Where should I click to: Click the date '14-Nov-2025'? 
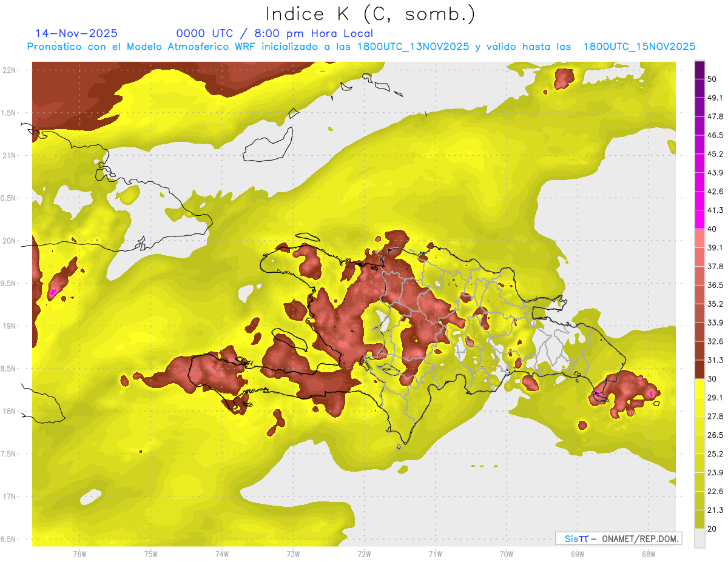(x=76, y=33)
